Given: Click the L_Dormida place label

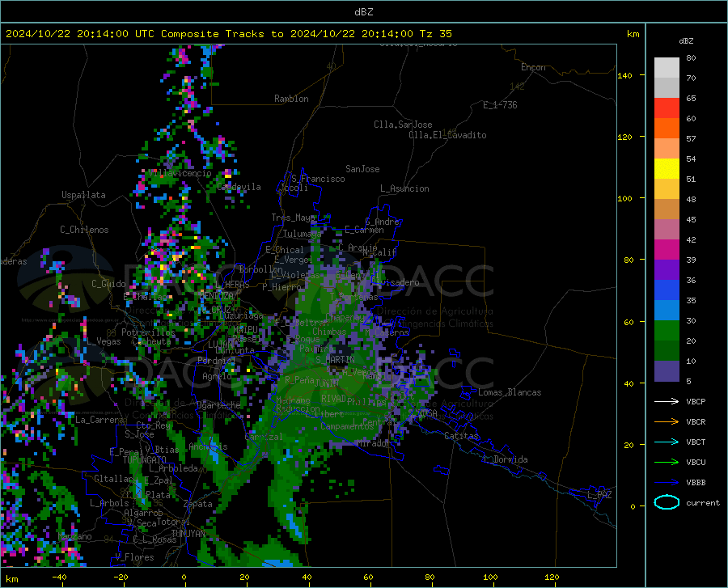Looking at the screenshot, I should click(506, 459).
